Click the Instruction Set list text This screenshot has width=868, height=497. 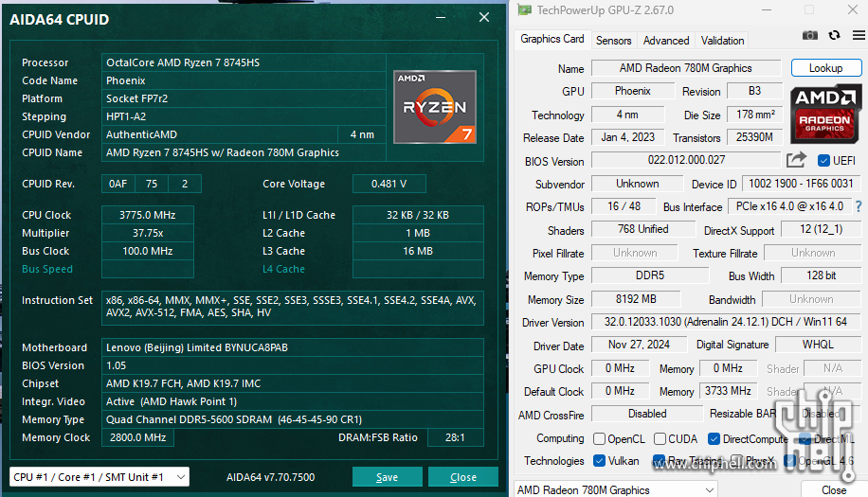(x=291, y=307)
